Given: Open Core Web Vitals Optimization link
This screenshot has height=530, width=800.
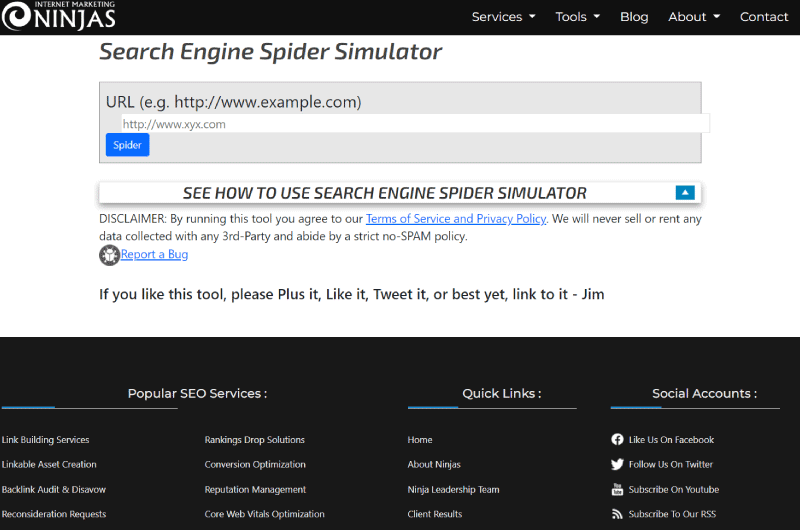Looking at the screenshot, I should tap(264, 514).
